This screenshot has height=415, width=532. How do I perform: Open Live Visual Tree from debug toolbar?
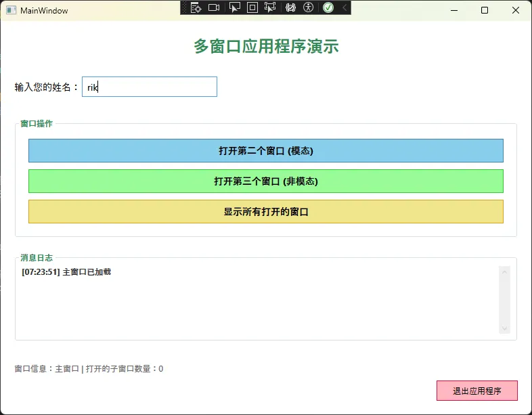click(x=196, y=7)
